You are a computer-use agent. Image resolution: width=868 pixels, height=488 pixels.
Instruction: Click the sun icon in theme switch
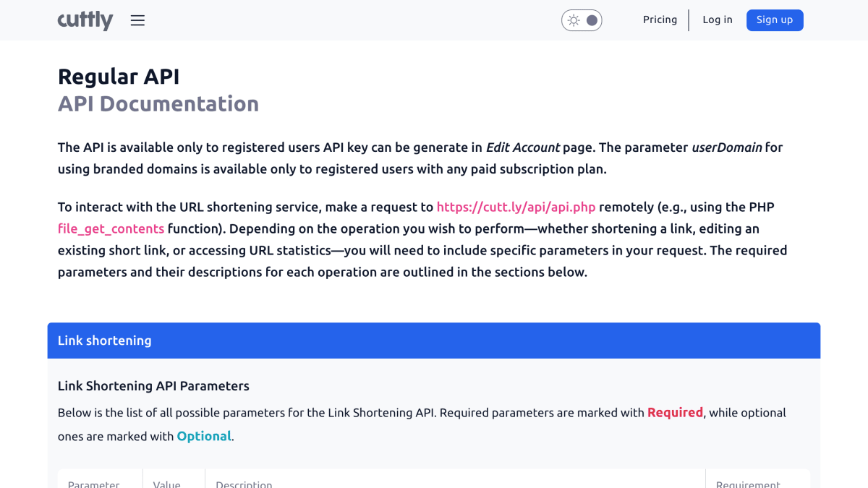[574, 20]
